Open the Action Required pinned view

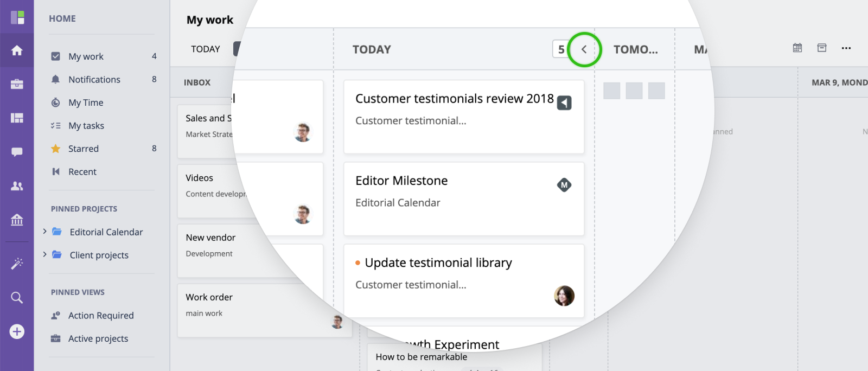(x=101, y=315)
